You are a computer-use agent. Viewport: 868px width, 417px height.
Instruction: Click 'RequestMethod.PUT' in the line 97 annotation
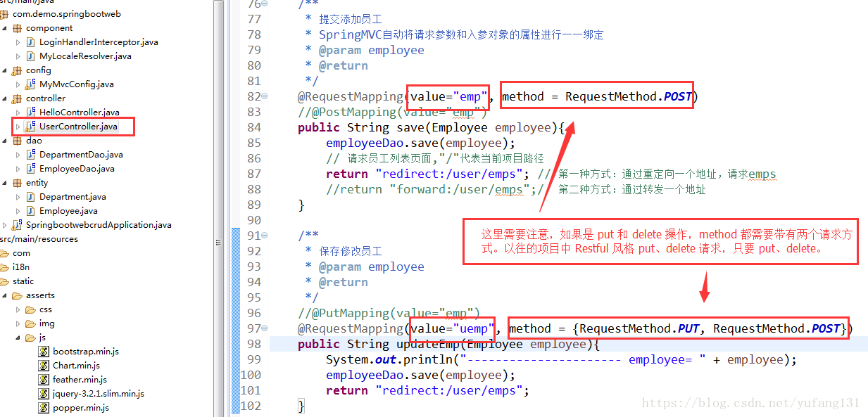pyautogui.click(x=640, y=328)
